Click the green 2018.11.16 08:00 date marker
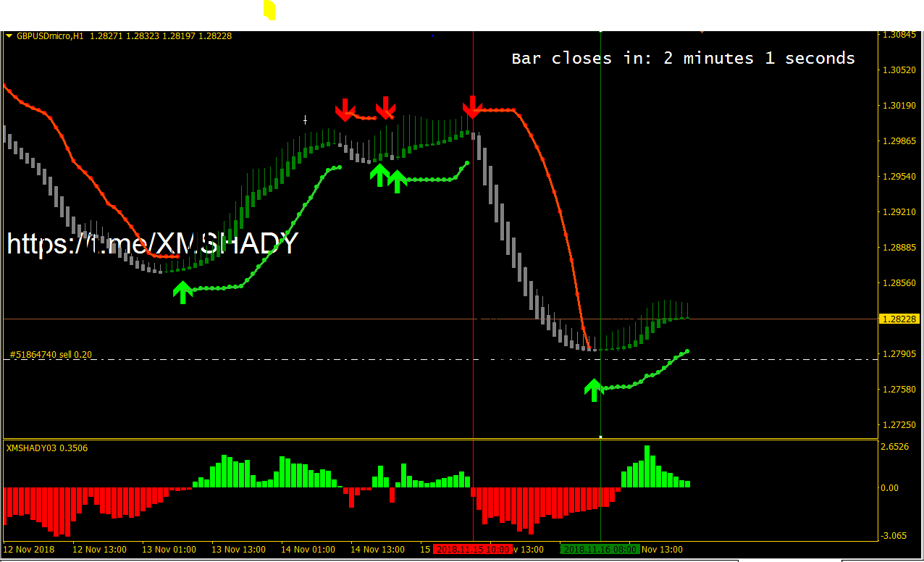This screenshot has height=562, width=924. pos(600,550)
